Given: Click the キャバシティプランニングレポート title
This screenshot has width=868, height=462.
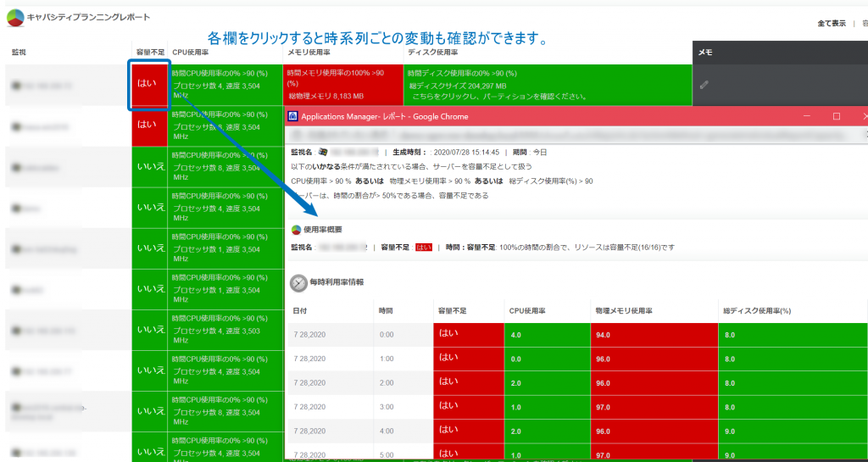Looking at the screenshot, I should 88,17.
